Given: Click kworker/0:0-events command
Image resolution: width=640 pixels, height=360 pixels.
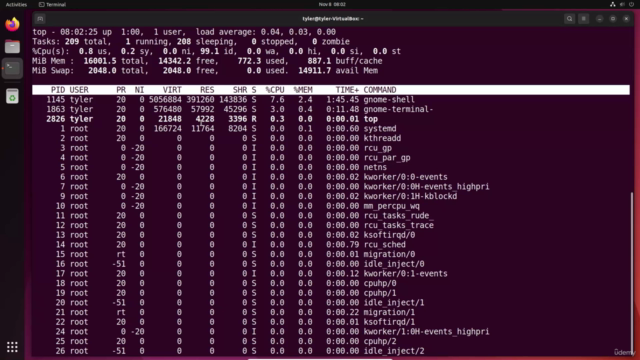Looking at the screenshot, I should pyautogui.click(x=405, y=177).
